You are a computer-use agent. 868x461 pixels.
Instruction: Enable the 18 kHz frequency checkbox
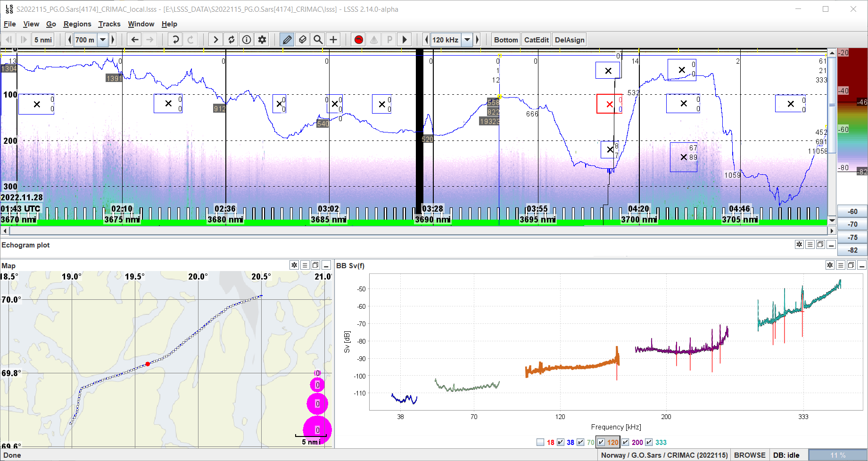coord(540,442)
